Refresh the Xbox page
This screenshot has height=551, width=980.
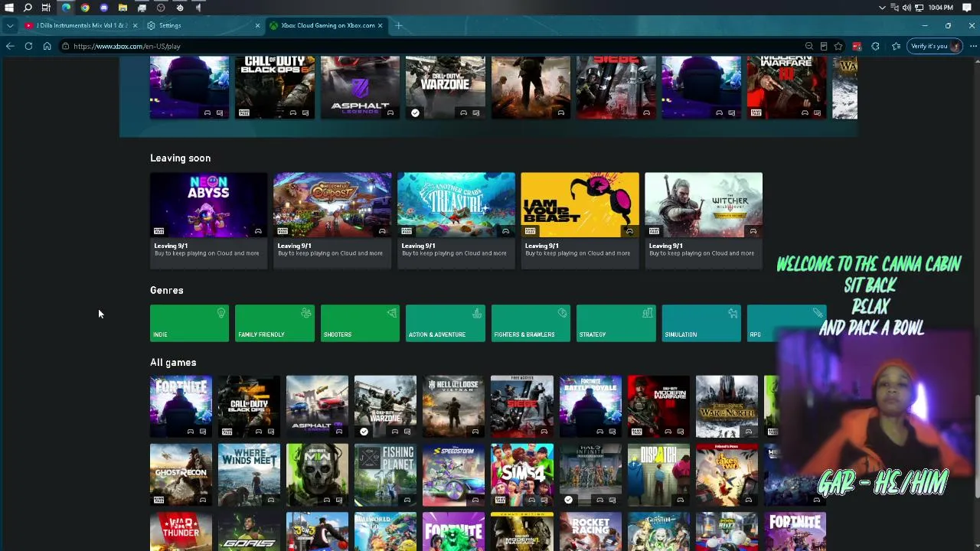[28, 46]
